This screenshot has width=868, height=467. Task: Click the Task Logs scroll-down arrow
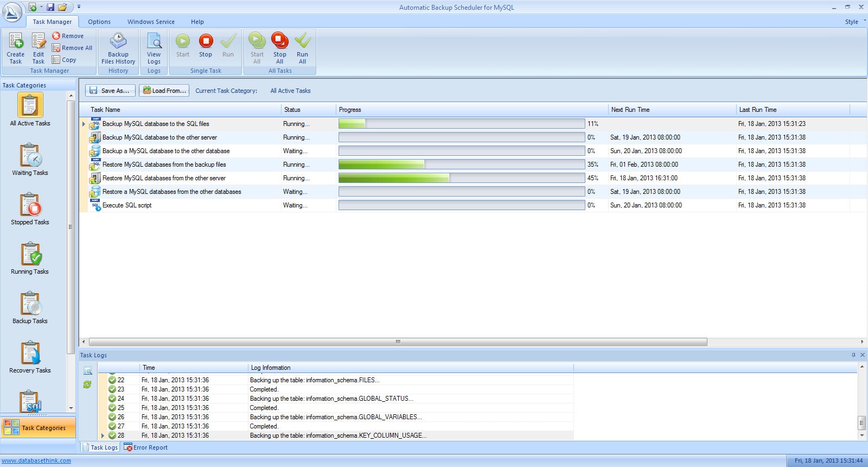point(861,436)
